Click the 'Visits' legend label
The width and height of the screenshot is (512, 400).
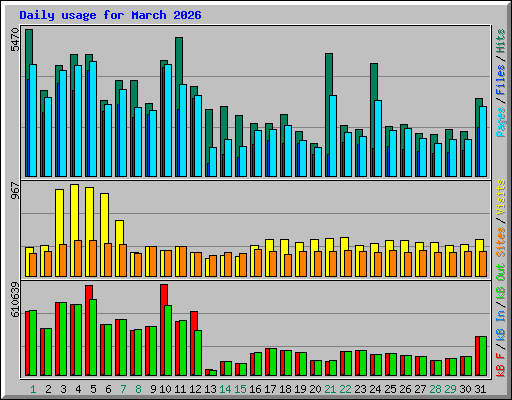pos(501,197)
